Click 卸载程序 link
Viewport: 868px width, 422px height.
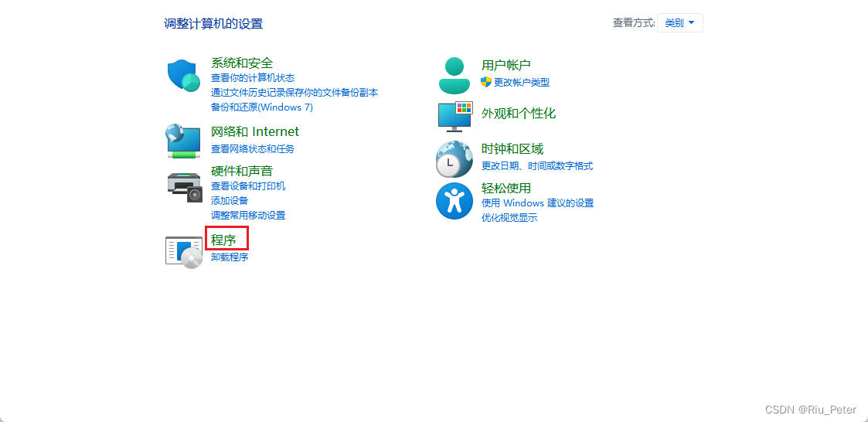(230, 257)
